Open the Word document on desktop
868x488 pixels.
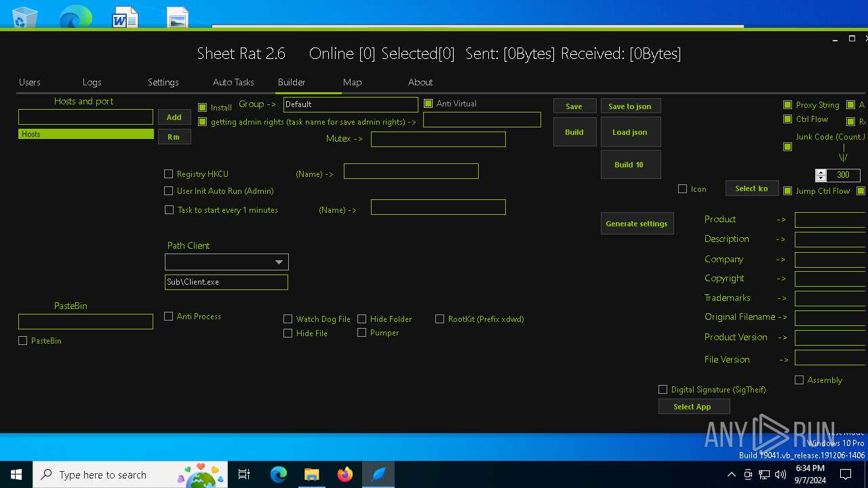pos(125,16)
